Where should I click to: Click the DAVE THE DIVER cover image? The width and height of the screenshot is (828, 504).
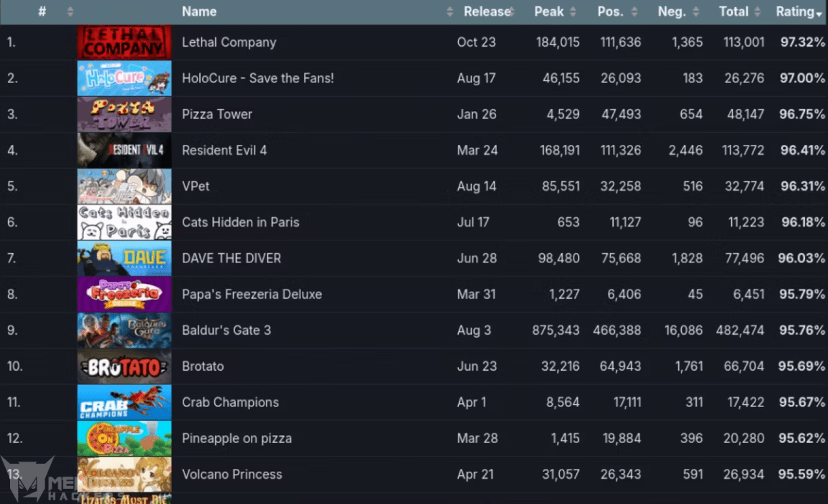[x=124, y=258]
